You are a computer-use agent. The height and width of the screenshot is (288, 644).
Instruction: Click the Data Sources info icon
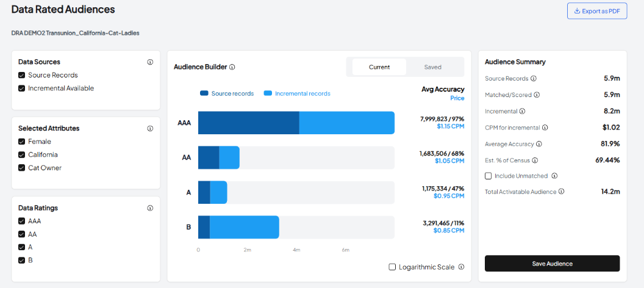pyautogui.click(x=150, y=62)
